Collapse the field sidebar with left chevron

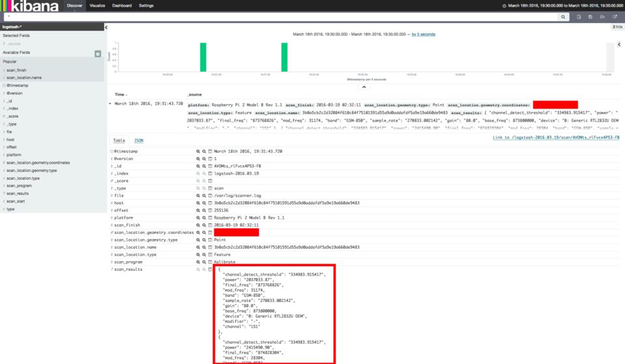pyautogui.click(x=107, y=27)
